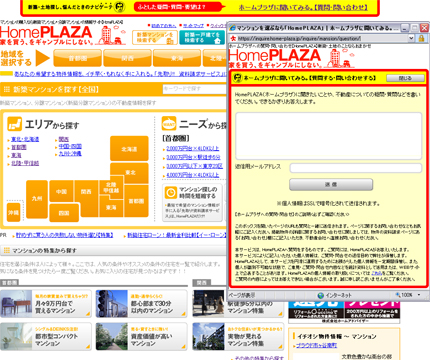Image resolution: width=430 pixels, height=360 pixels.
Task: Click the 送信 button
Action: click(x=331, y=184)
